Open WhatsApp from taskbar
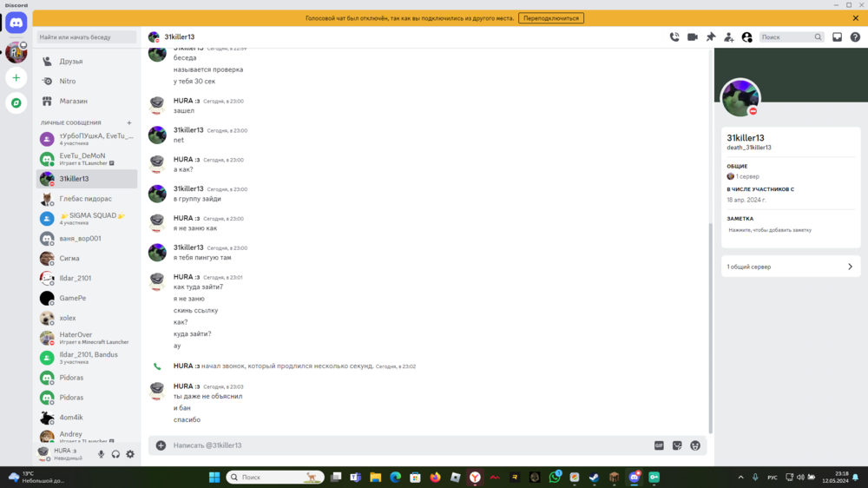Screen dimensions: 868x488 555,478
